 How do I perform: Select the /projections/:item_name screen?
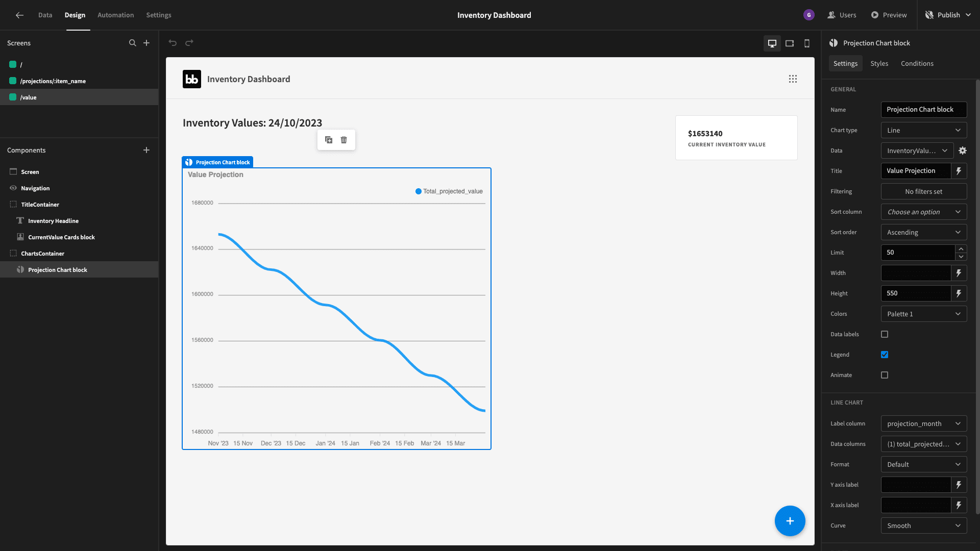coord(79,81)
